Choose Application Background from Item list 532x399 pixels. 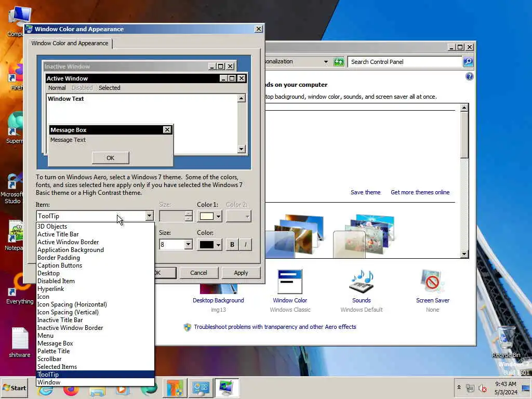[x=95, y=250]
